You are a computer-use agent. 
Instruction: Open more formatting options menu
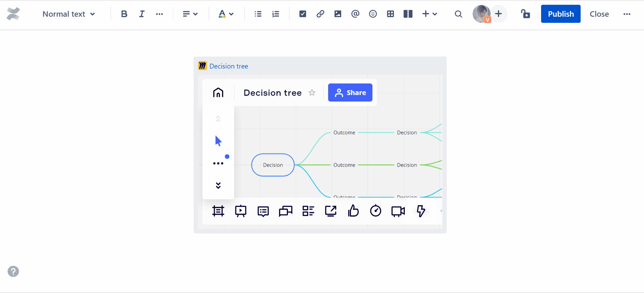point(159,14)
